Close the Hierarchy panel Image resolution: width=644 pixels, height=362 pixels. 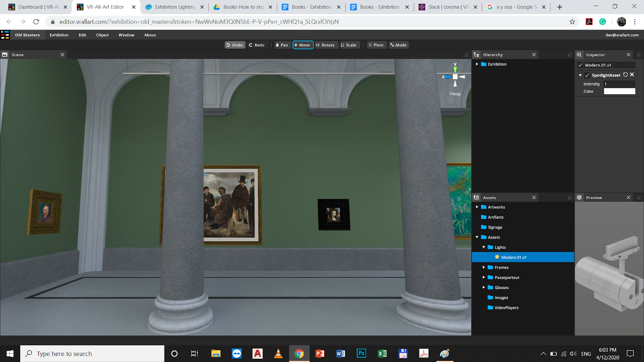coord(534,55)
